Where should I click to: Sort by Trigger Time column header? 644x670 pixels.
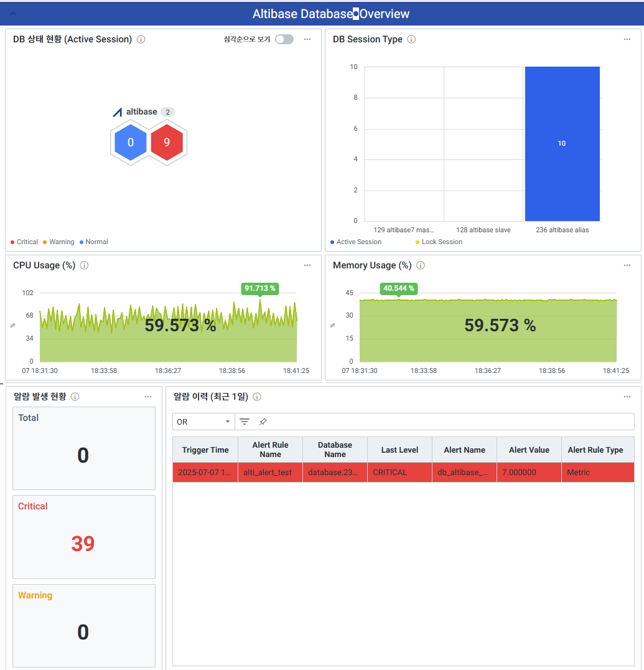coord(205,450)
